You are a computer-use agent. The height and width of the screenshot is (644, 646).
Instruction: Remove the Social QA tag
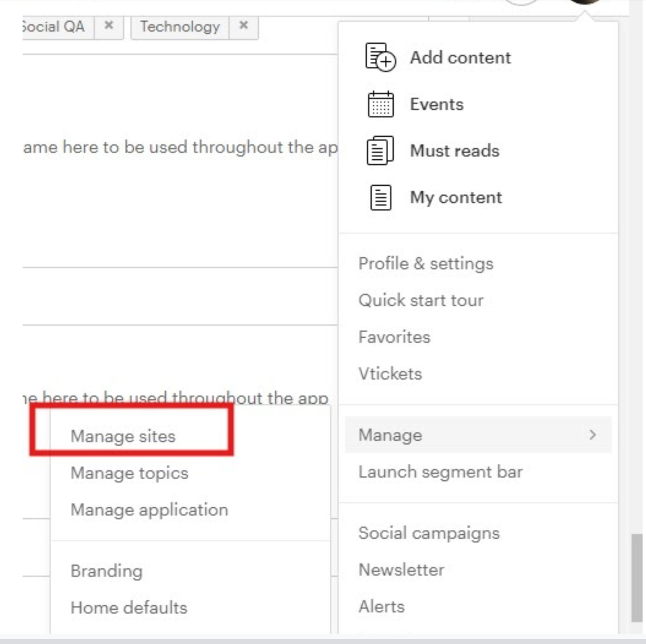tap(109, 25)
